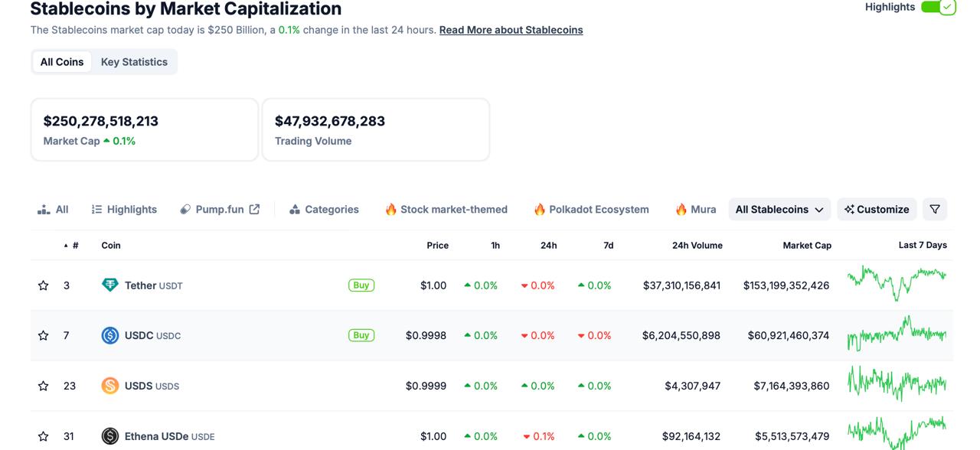The height and width of the screenshot is (450, 980).
Task: Click the Ethena USDe coin logo
Action: pyautogui.click(x=110, y=436)
